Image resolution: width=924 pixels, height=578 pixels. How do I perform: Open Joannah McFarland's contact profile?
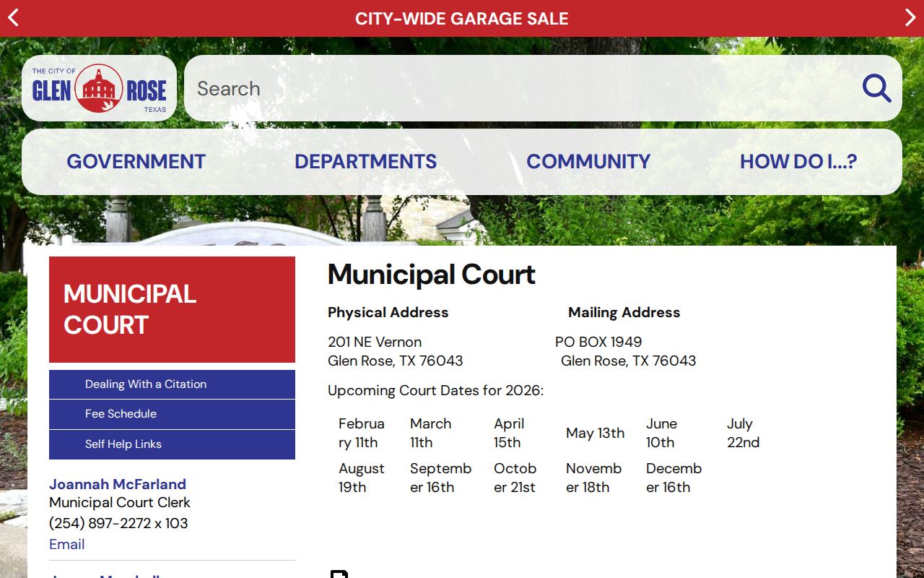118,484
